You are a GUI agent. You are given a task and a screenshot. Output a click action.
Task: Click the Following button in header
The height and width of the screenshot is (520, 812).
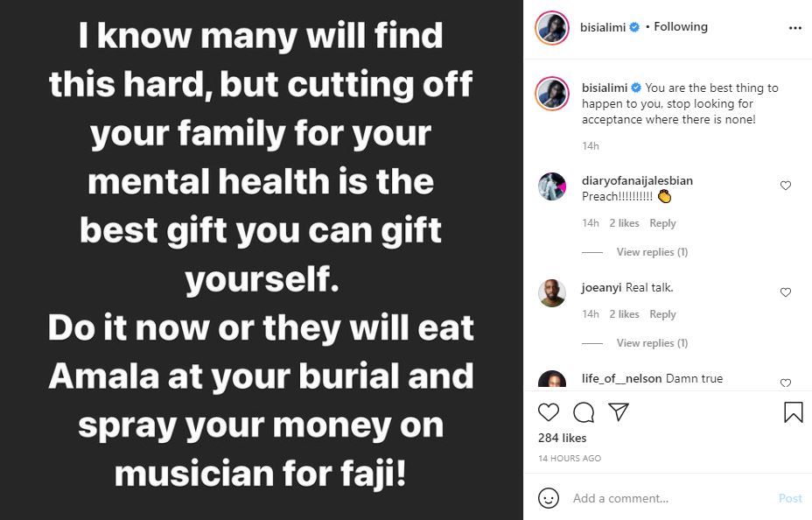[680, 27]
